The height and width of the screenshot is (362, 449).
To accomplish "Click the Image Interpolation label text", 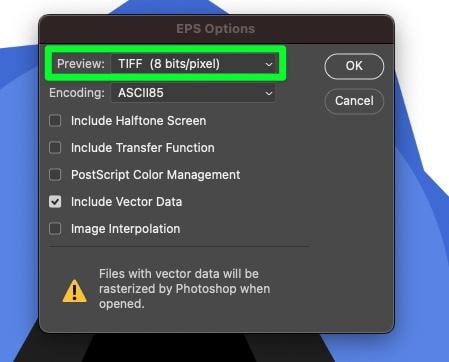I will coord(126,229).
